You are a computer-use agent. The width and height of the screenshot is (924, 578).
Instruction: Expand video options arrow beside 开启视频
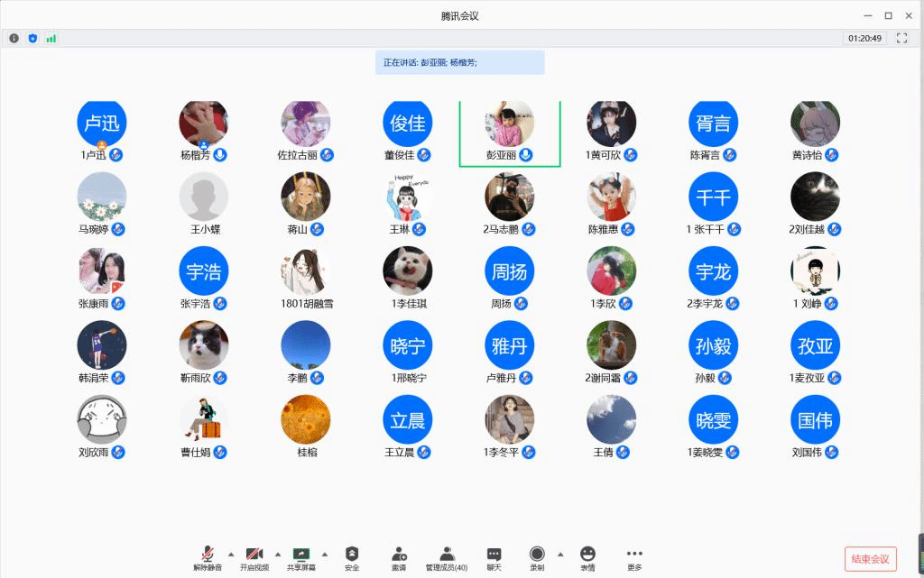tap(277, 554)
